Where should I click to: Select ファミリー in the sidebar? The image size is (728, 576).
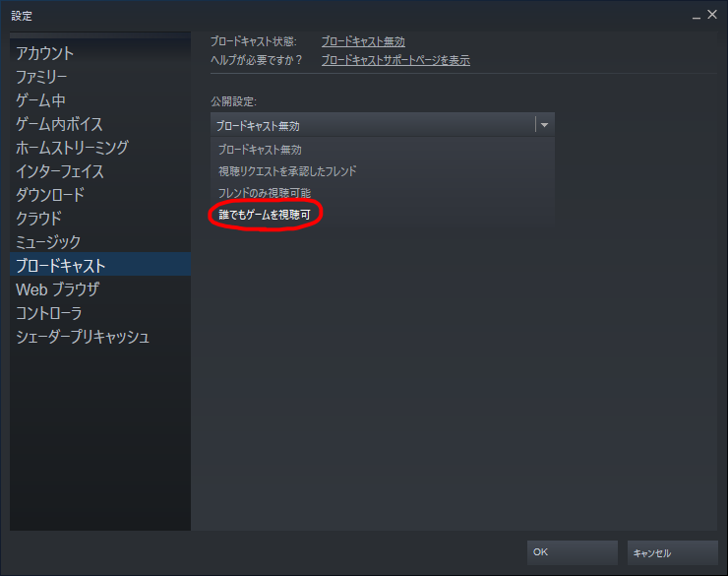(x=99, y=77)
